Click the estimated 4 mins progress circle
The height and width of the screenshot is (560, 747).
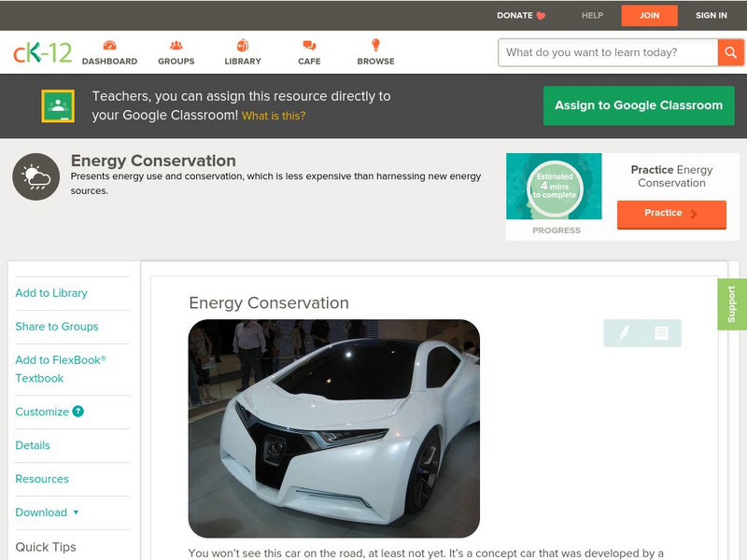554,187
